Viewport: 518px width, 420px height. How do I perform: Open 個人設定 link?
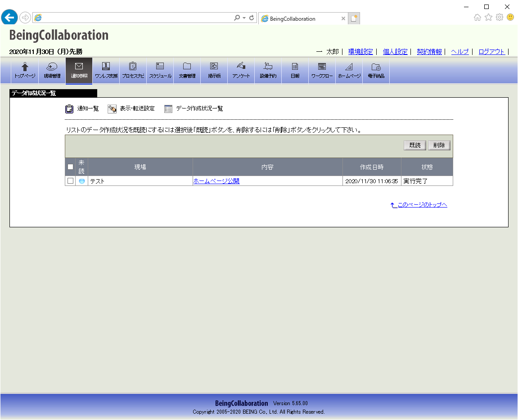[395, 52]
